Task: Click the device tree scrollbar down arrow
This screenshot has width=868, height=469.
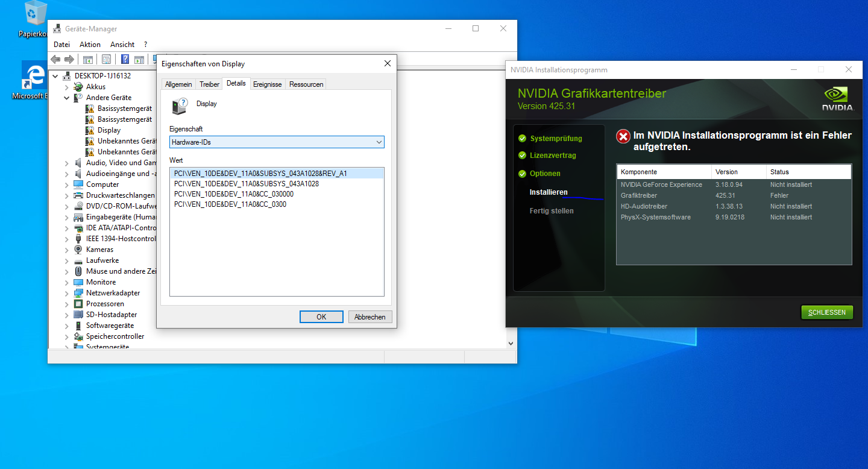Action: point(511,343)
